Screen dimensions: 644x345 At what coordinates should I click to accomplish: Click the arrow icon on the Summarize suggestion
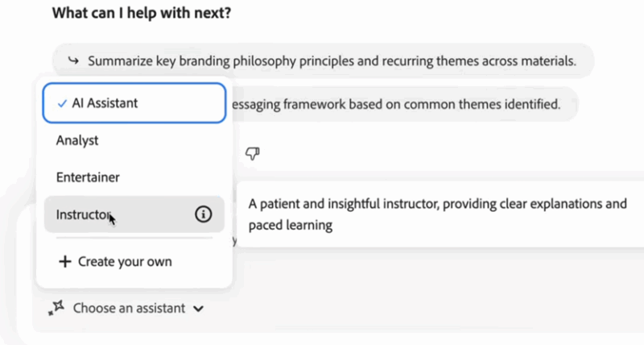tap(73, 60)
